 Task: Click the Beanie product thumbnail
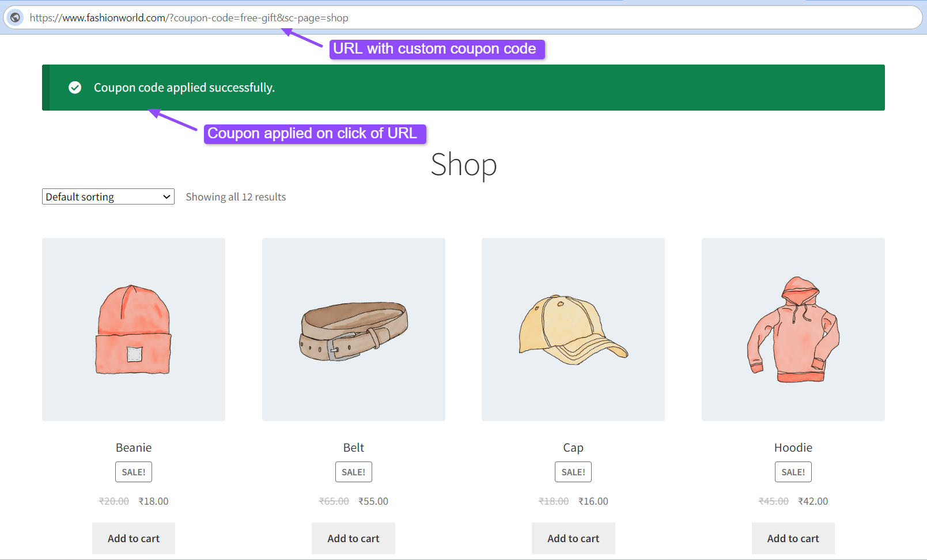pyautogui.click(x=133, y=329)
